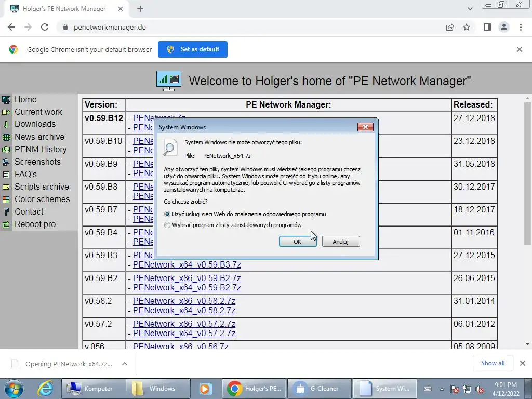The width and height of the screenshot is (532, 399).
Task: Open the Screenshots sidebar menu item
Action: [x=37, y=162]
